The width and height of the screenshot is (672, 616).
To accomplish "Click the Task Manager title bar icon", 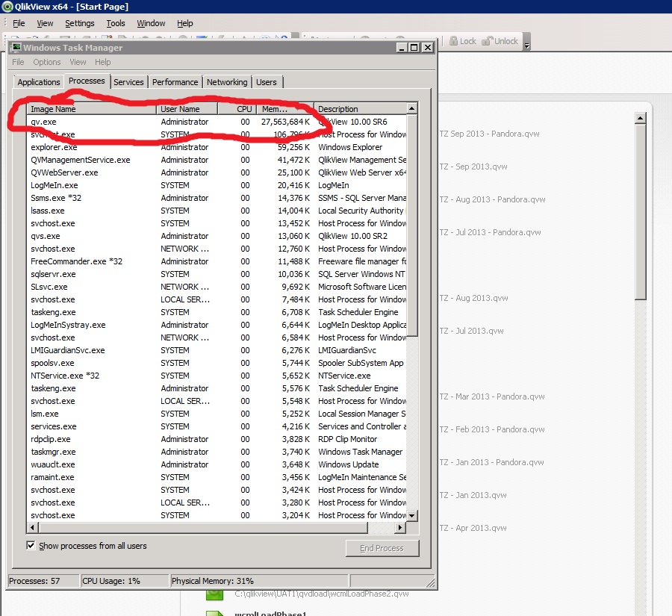I will click(16, 48).
